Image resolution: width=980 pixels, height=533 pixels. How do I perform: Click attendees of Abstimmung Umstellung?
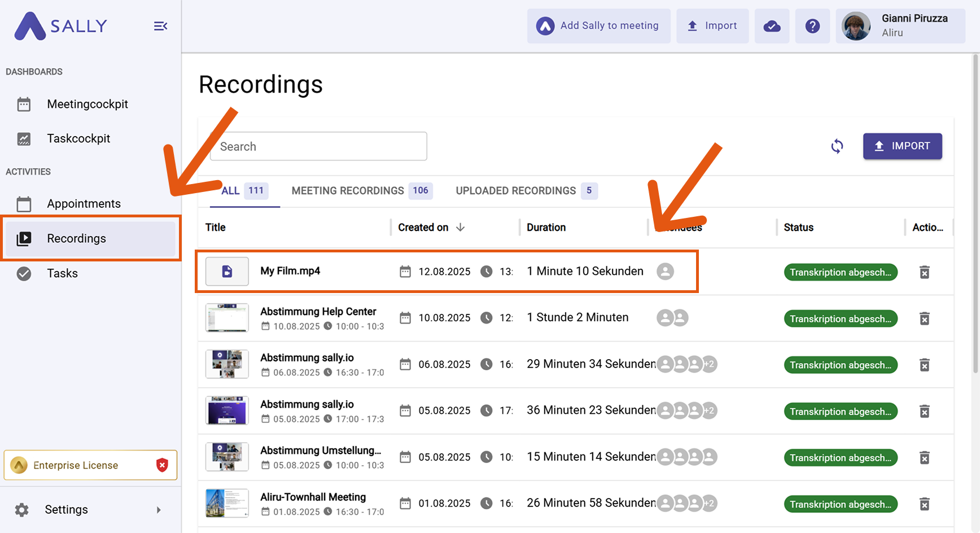686,457
